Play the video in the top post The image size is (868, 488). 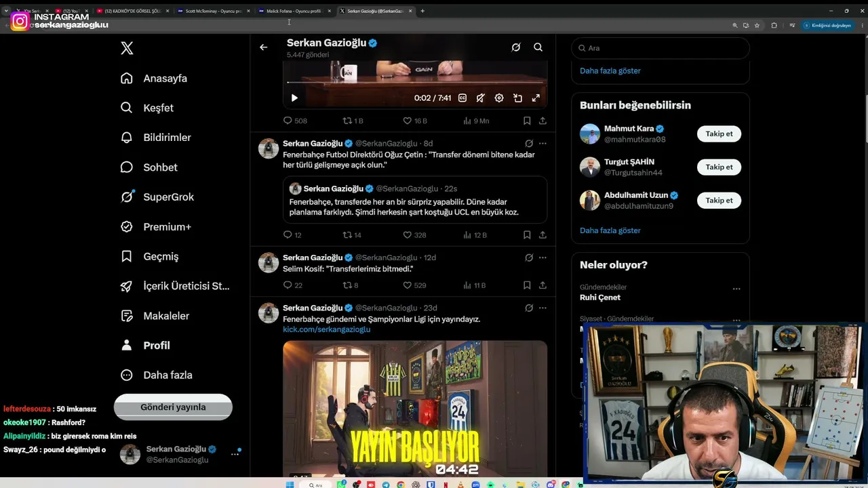(x=294, y=98)
